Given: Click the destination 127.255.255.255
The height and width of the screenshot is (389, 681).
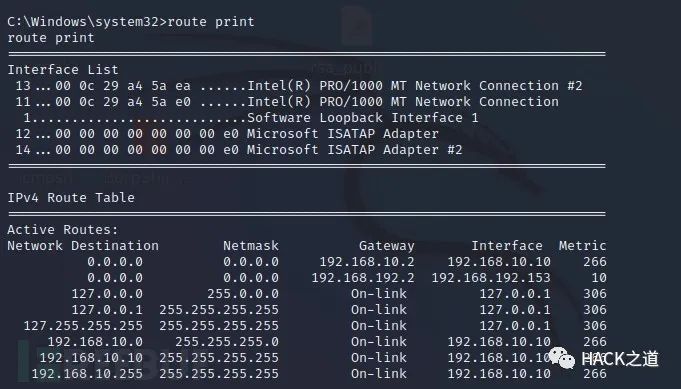Looking at the screenshot, I should pos(83,326).
